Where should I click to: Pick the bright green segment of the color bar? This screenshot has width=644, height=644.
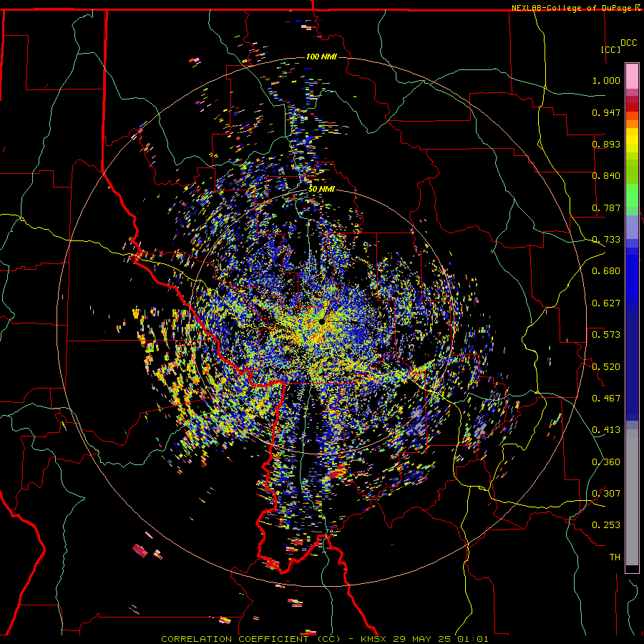632,195
